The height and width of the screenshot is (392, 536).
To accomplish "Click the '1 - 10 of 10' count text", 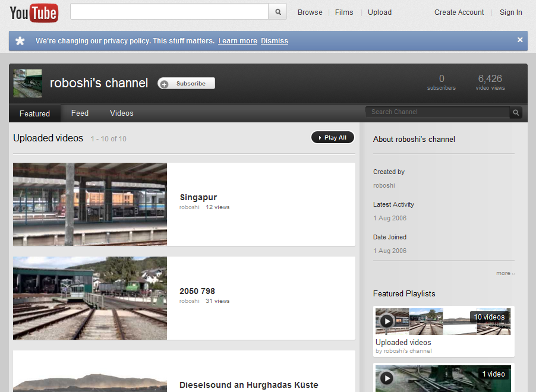I will click(108, 139).
